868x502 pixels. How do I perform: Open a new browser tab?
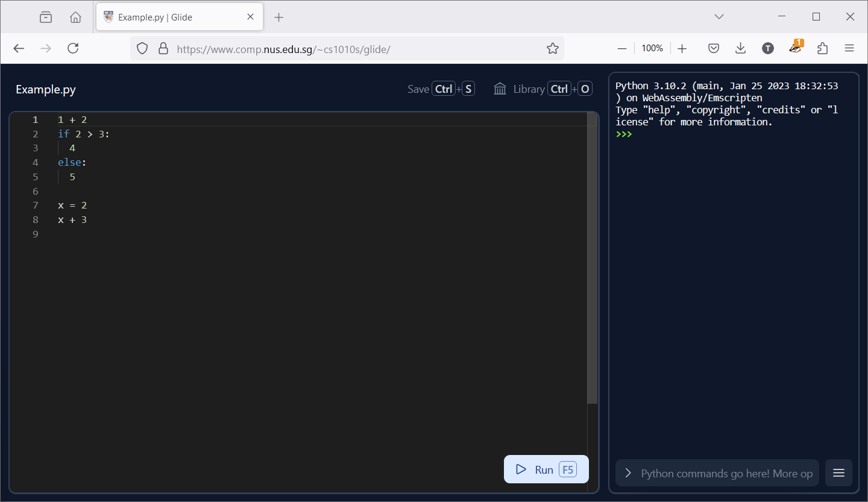pyautogui.click(x=278, y=17)
